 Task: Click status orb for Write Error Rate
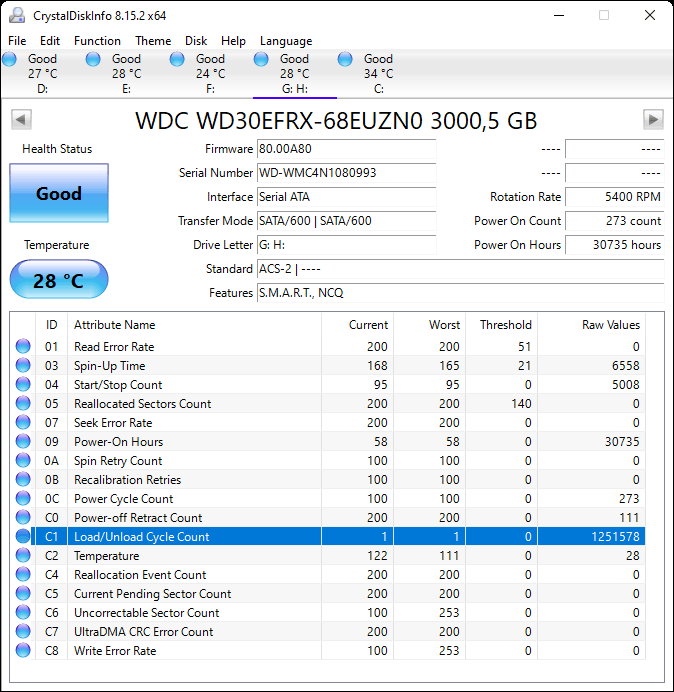click(x=23, y=650)
